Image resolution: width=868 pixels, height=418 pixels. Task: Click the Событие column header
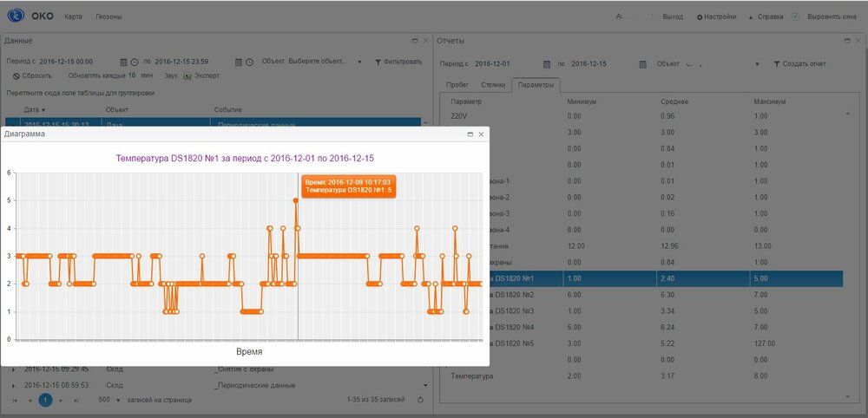(x=228, y=110)
